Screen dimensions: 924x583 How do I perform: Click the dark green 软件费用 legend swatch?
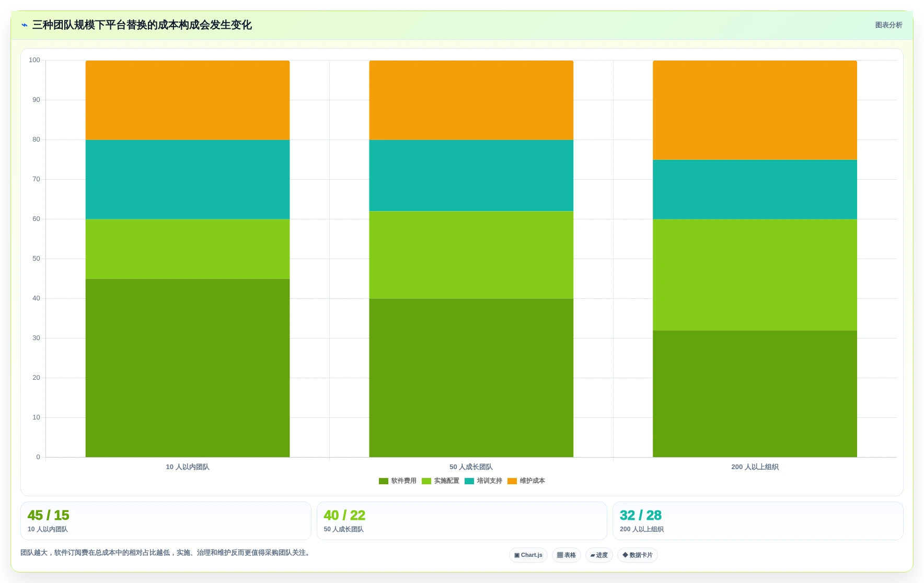[384, 481]
